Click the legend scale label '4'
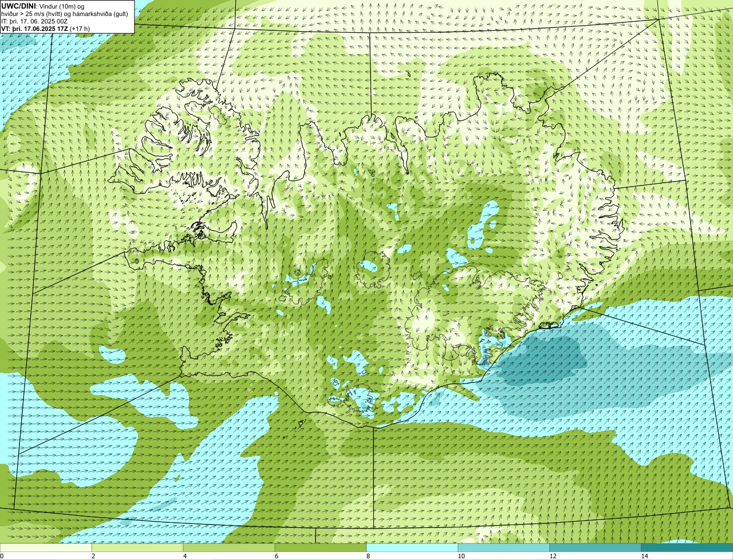Screen dimensions: 733x560 (x=184, y=556)
